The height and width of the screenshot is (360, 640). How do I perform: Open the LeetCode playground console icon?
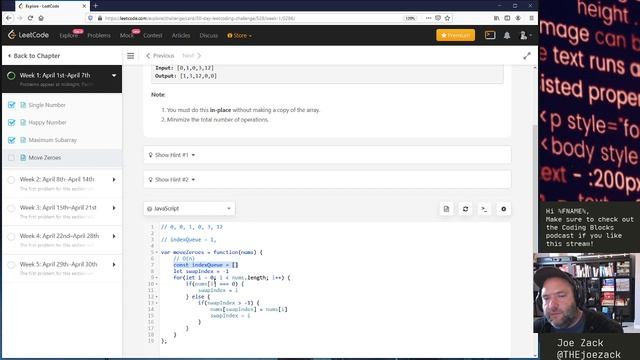(490, 35)
